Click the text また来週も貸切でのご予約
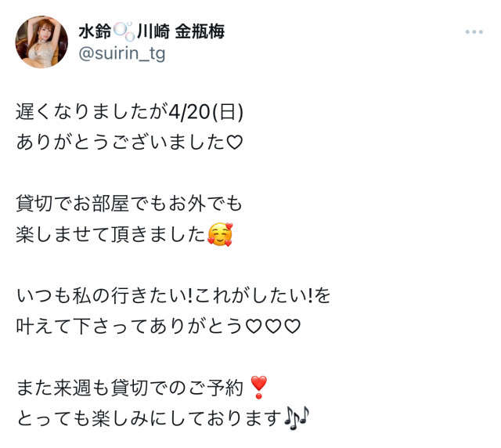 point(130,388)
